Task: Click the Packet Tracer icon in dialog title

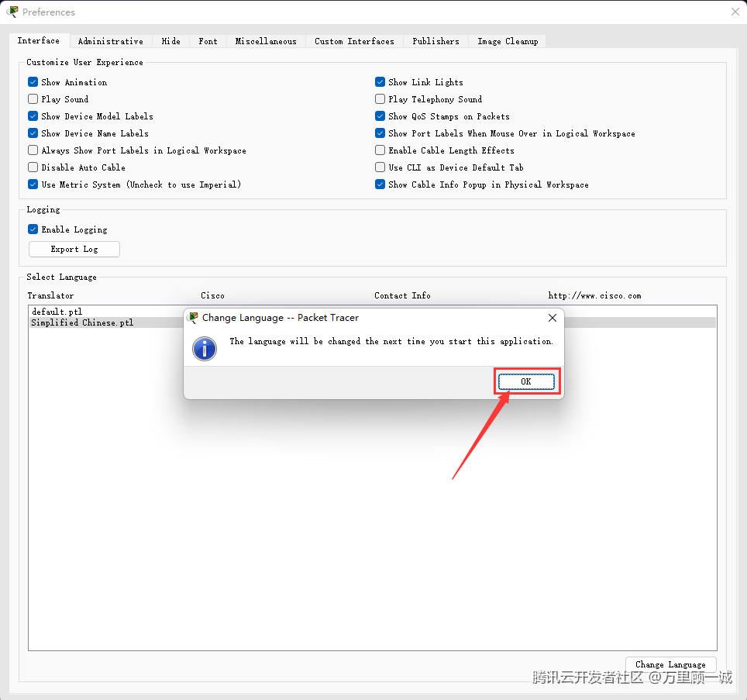Action: [193, 318]
